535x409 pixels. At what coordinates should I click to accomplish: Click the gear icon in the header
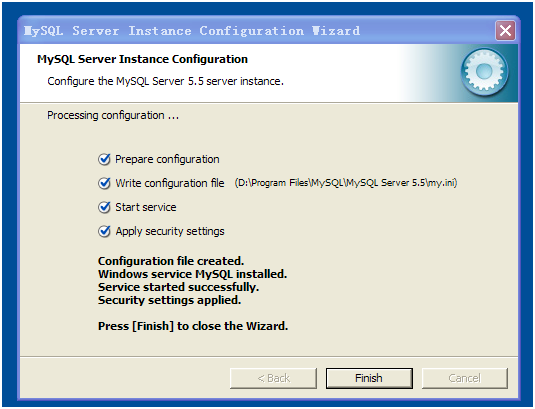(484, 72)
